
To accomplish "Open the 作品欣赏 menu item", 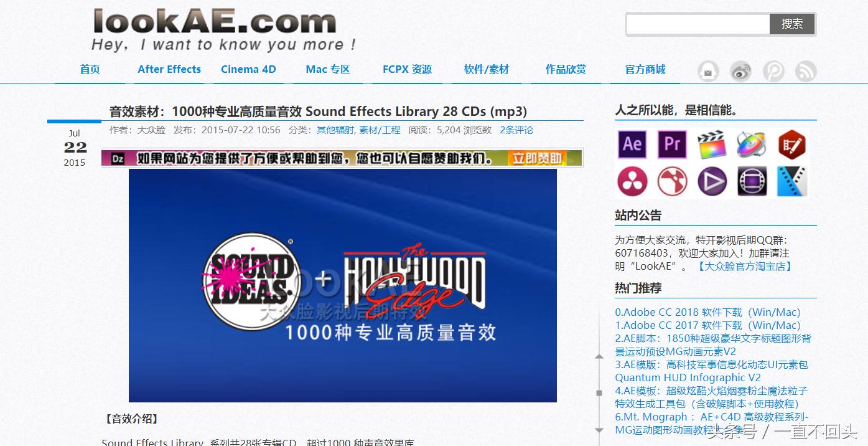I will click(566, 69).
